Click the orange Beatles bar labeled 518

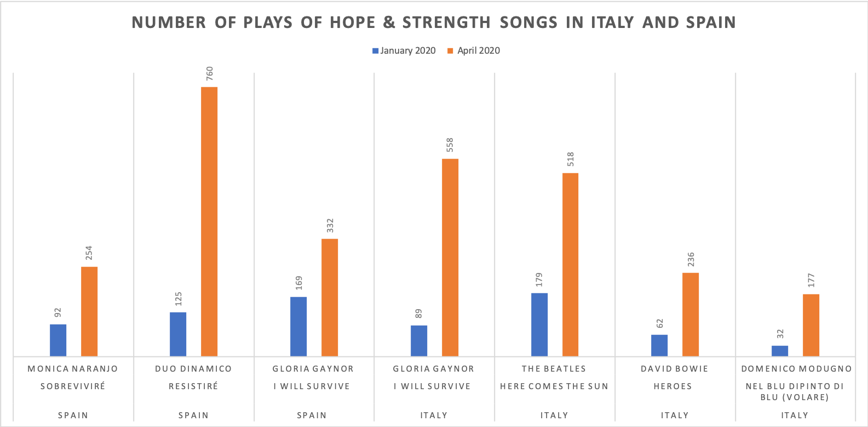[570, 265]
